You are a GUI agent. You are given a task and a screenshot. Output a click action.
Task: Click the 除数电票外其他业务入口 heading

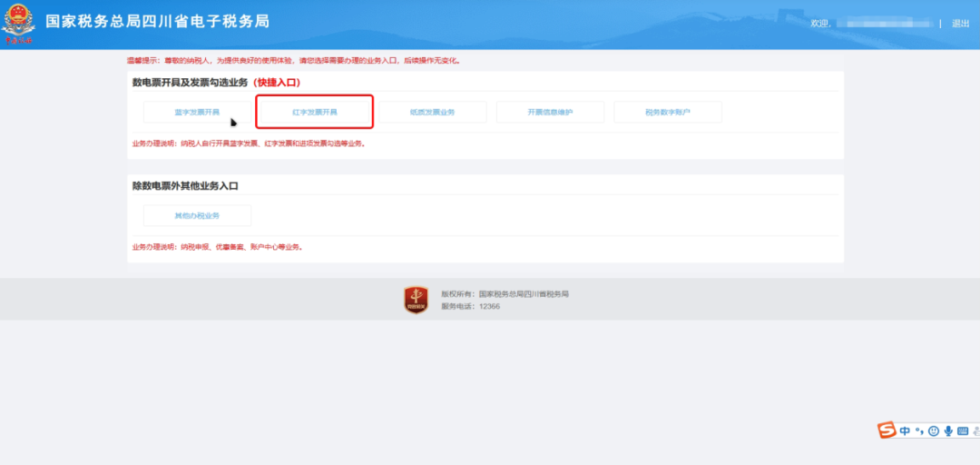(x=185, y=186)
